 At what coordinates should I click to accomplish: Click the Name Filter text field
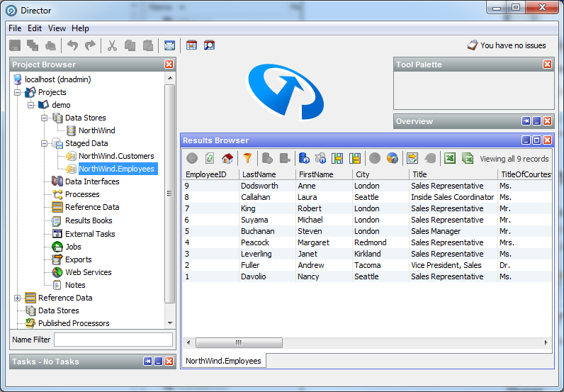point(113,340)
